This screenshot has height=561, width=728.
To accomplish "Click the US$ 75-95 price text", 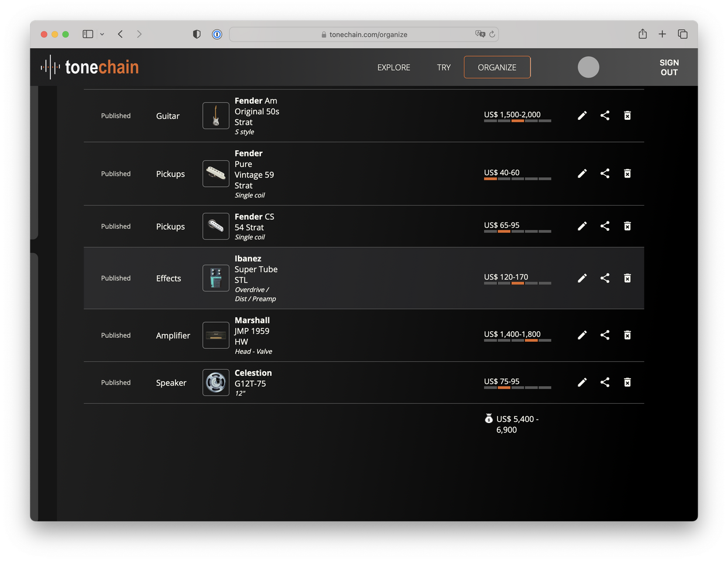I will 502,381.
